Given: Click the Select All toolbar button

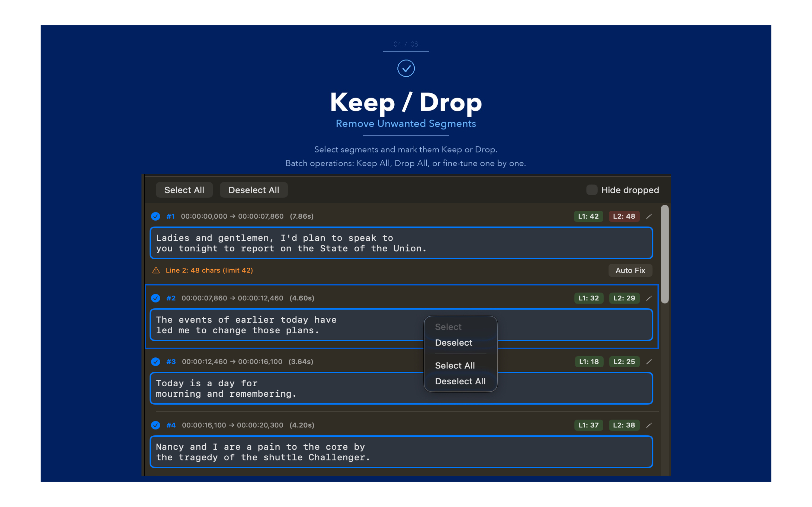Looking at the screenshot, I should pos(184,190).
